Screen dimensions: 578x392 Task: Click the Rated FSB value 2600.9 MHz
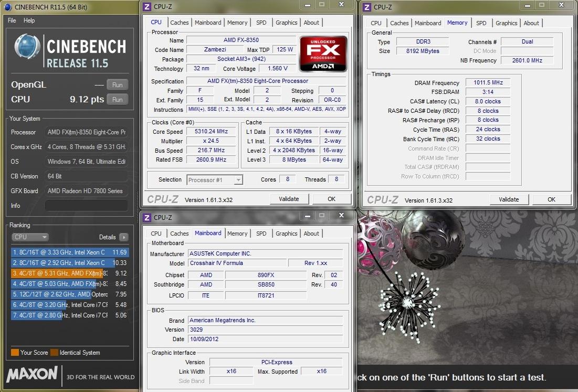[x=211, y=160]
